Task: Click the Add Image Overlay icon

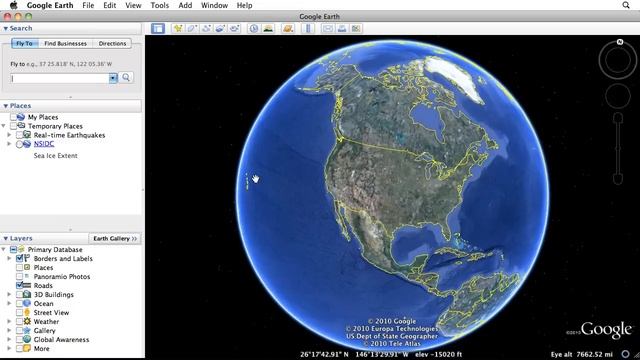Action: point(220,29)
